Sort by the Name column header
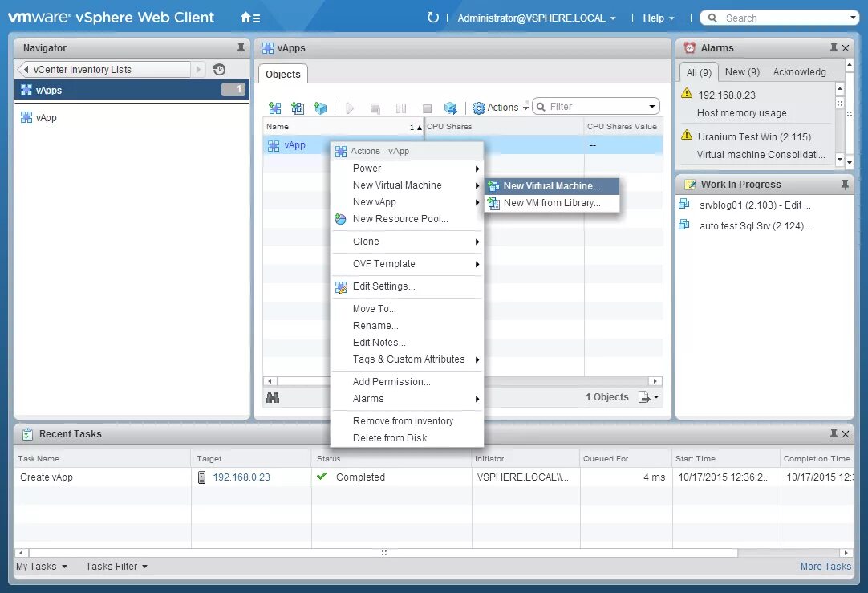Image resolution: width=868 pixels, height=593 pixels. click(x=343, y=126)
